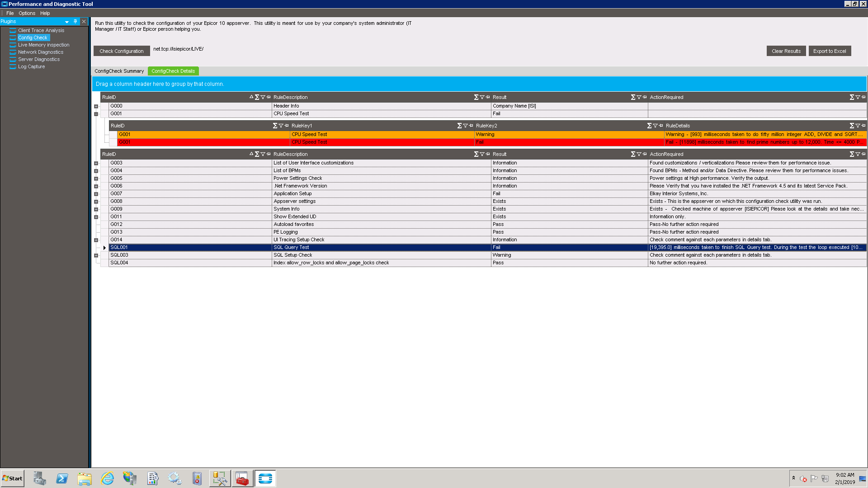Open the Plugins panel dropdown arrow
The height and width of the screenshot is (488, 868).
67,22
